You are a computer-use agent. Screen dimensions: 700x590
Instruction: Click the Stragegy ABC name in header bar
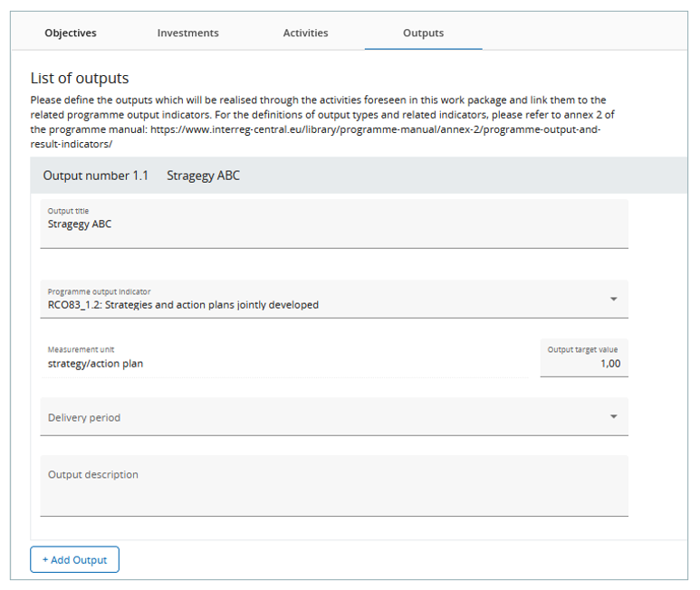203,176
